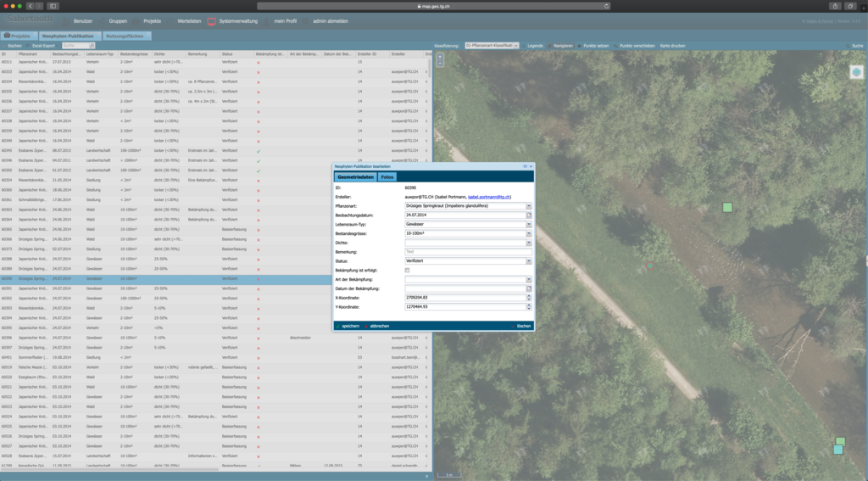The image size is (868, 481).
Task: Toggle the Safari sidebar button
Action: pos(53,6)
